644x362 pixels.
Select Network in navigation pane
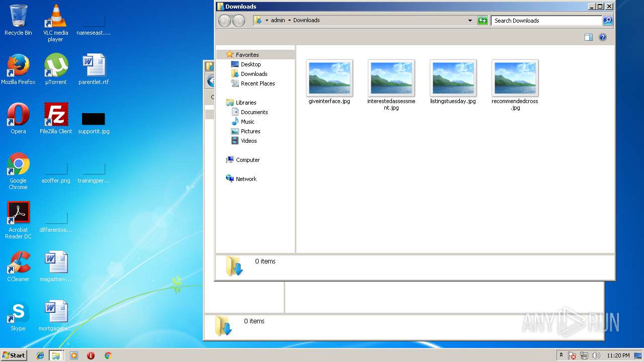pos(246,179)
